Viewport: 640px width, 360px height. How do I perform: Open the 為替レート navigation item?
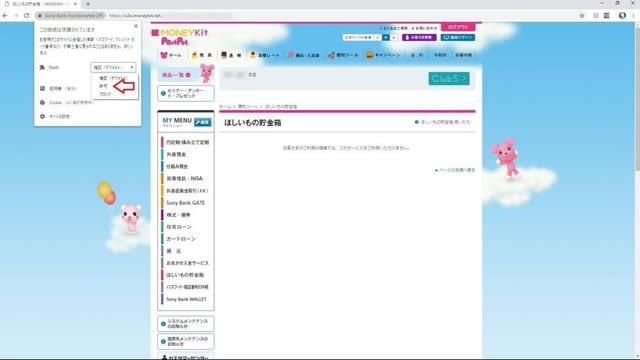pos(265,55)
